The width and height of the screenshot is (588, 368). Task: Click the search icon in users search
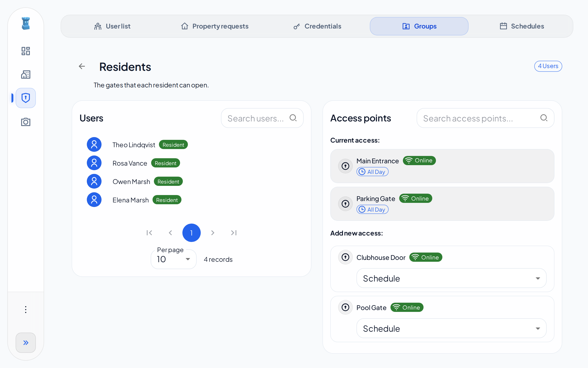(293, 118)
